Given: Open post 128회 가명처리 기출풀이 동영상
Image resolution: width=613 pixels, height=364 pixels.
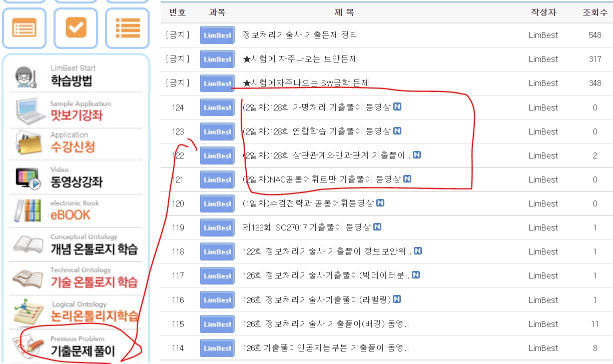Looking at the screenshot, I should 316,107.
